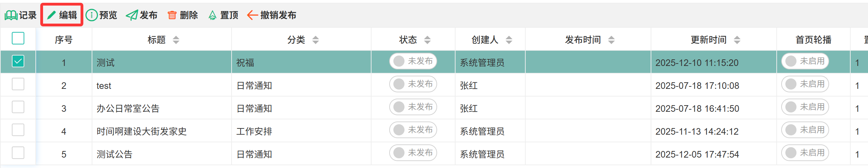The height and width of the screenshot is (168, 868).
Task: Select the 时间啊建设大街发家史 row title
Action: tap(141, 131)
